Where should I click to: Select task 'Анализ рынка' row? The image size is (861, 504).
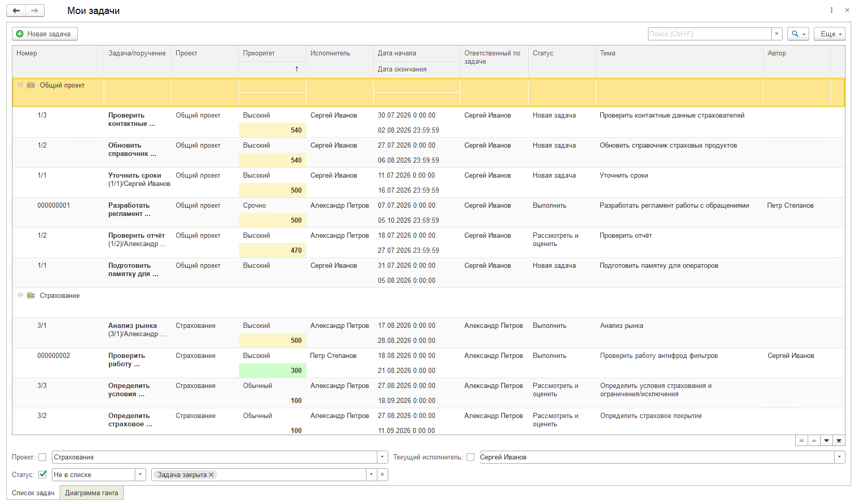(428, 333)
